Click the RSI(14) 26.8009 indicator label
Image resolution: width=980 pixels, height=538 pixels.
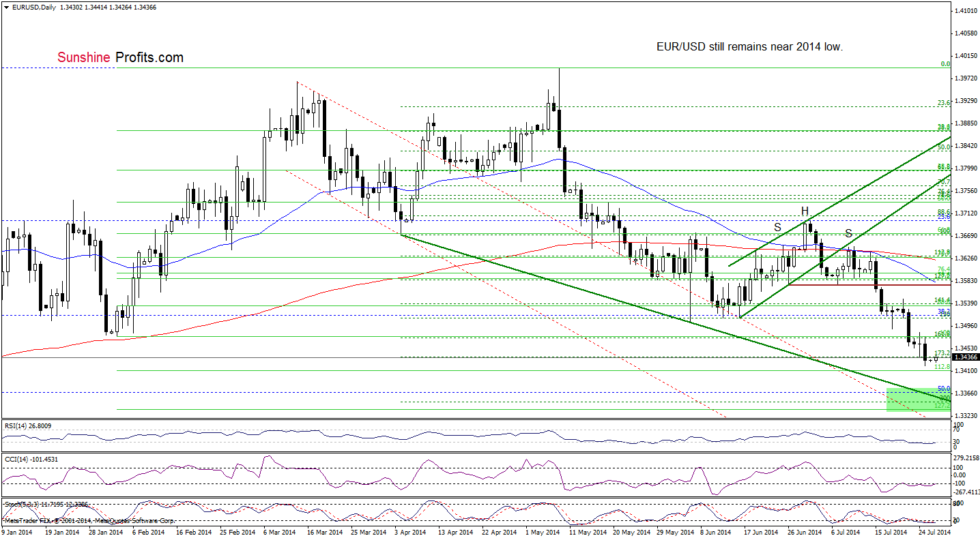(27, 425)
